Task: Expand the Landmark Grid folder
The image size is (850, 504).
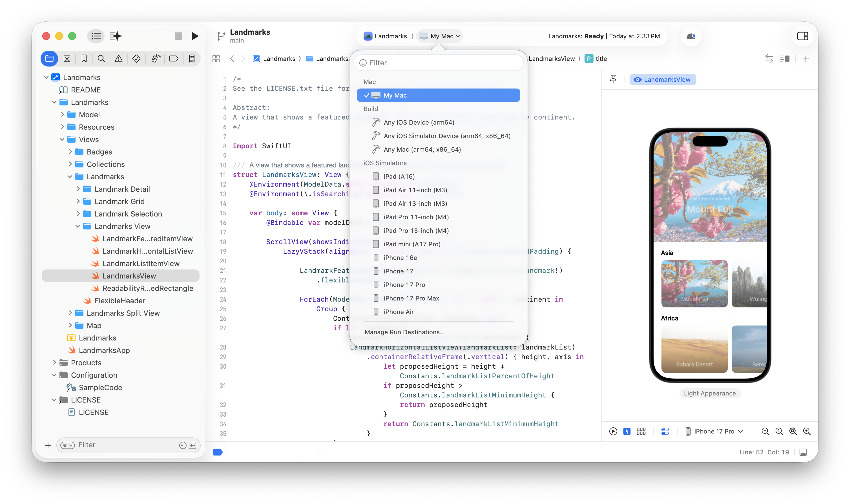Action: point(78,201)
